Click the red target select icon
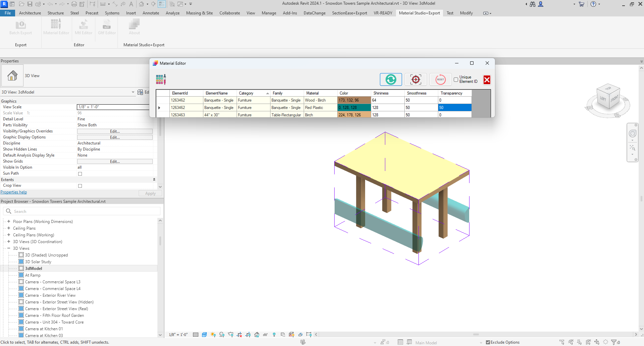This screenshot has width=644, height=346. coord(415,79)
